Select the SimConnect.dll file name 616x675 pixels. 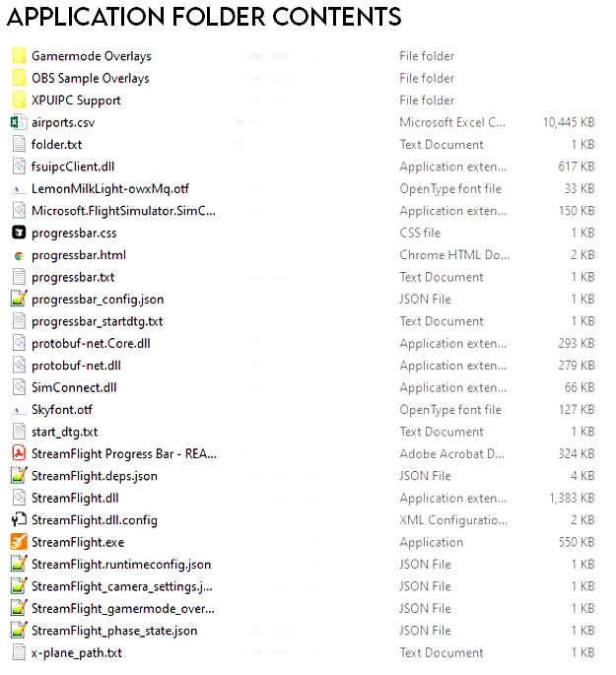point(74,387)
